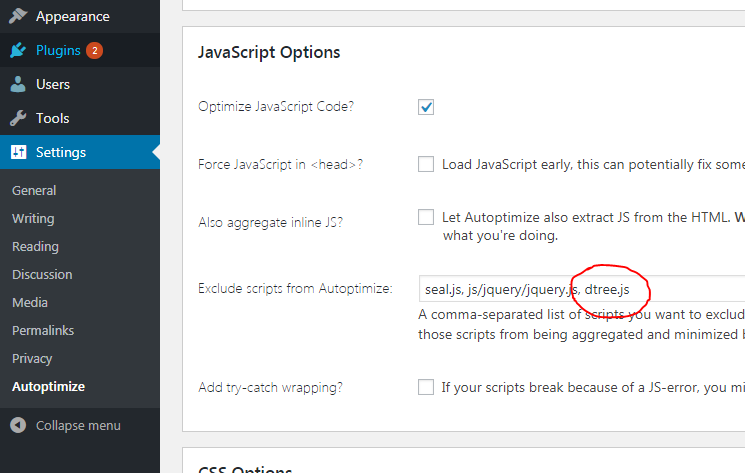
Task: Click the Plugins update count badge
Action: (95, 50)
